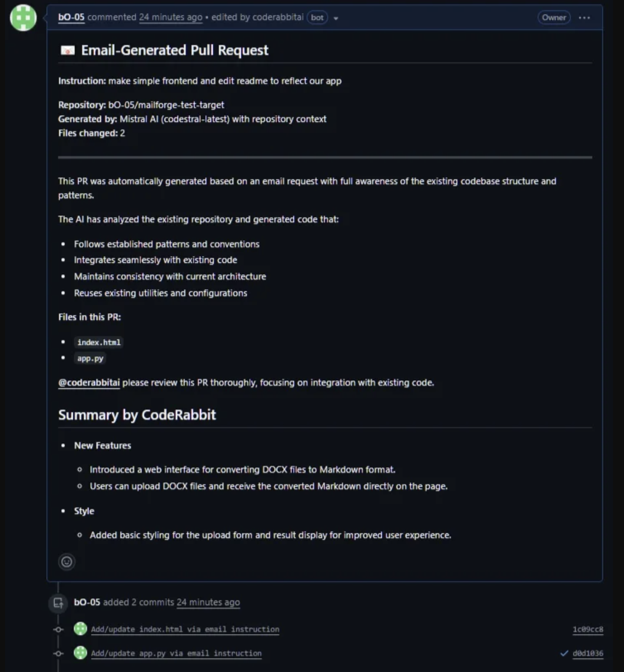The width and height of the screenshot is (624, 672).
Task: Expand the comment edit history dropdown
Action: [x=336, y=18]
